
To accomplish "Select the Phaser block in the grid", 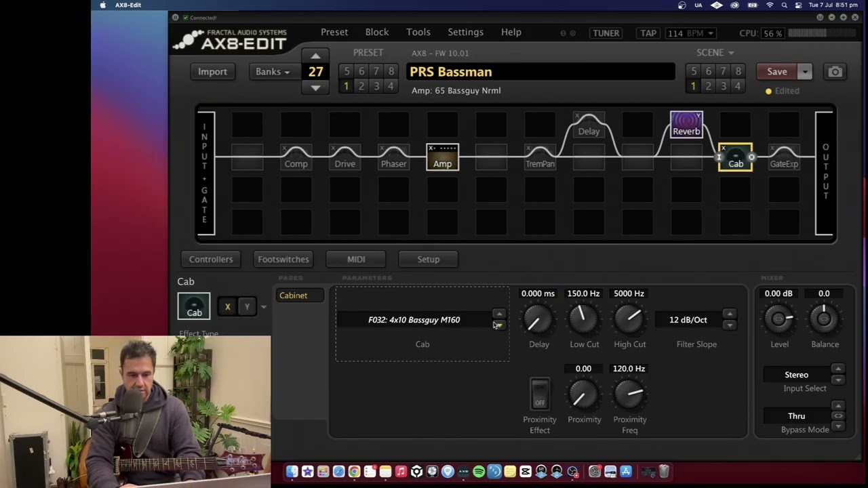I will (x=394, y=157).
